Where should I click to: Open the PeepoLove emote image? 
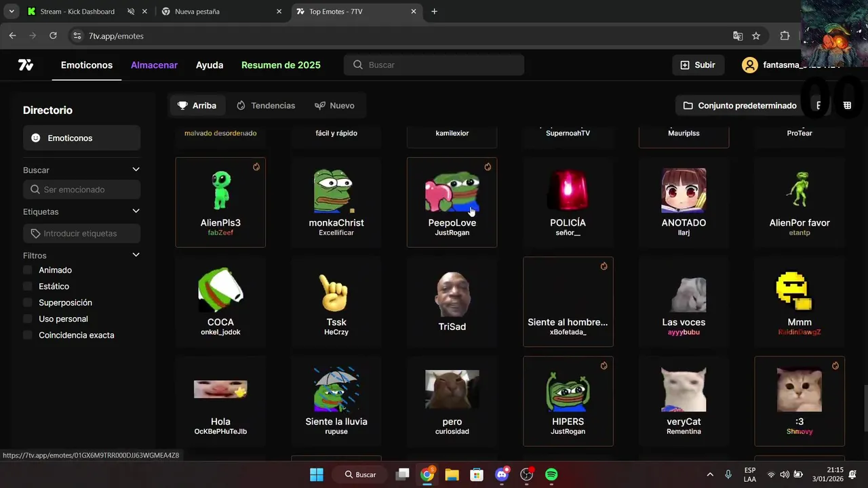(x=452, y=191)
